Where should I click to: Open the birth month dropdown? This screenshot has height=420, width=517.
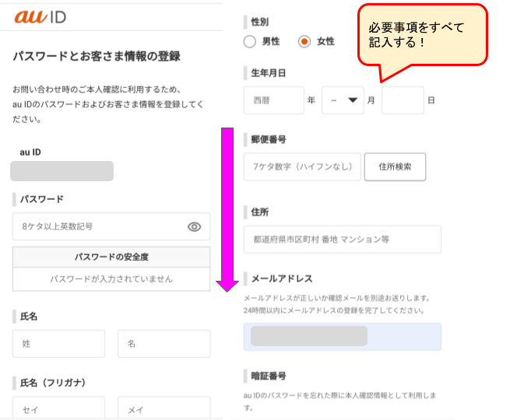pos(343,100)
